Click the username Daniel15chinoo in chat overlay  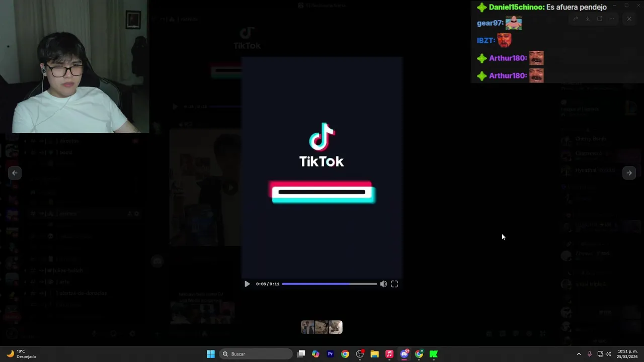pyautogui.click(x=516, y=7)
